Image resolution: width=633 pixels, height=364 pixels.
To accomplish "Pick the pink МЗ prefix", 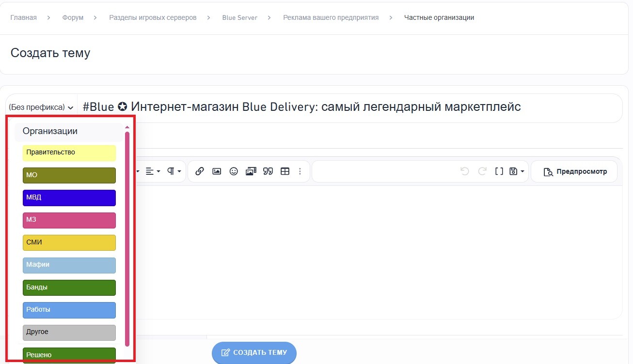I will [69, 220].
